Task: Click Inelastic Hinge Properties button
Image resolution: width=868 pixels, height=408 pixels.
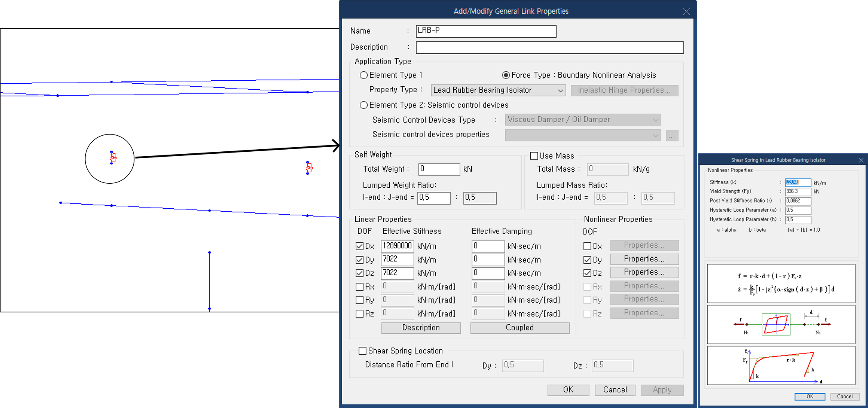Action: pyautogui.click(x=625, y=90)
